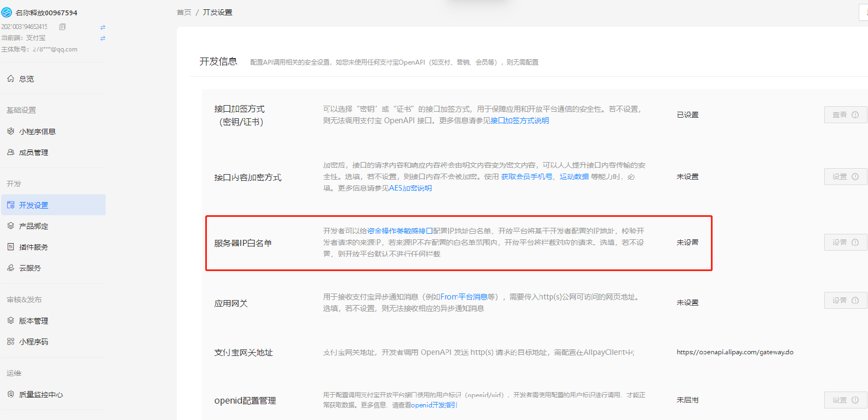Click the 总览 home icon in sidebar

[10, 79]
